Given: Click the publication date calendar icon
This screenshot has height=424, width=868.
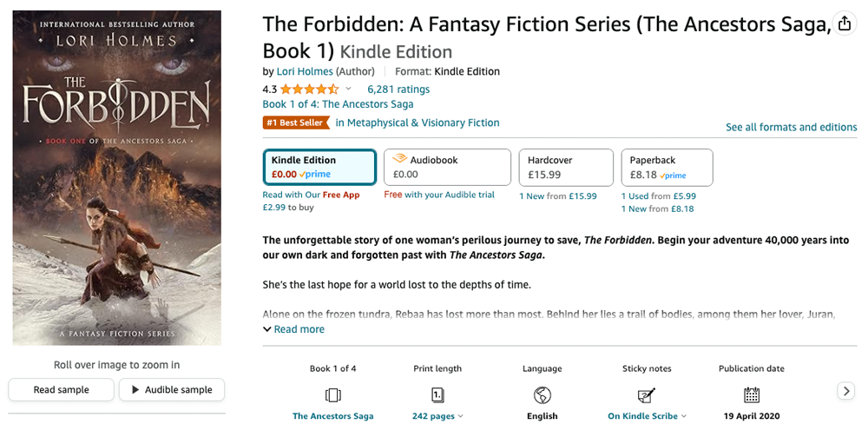Looking at the screenshot, I should [752, 395].
